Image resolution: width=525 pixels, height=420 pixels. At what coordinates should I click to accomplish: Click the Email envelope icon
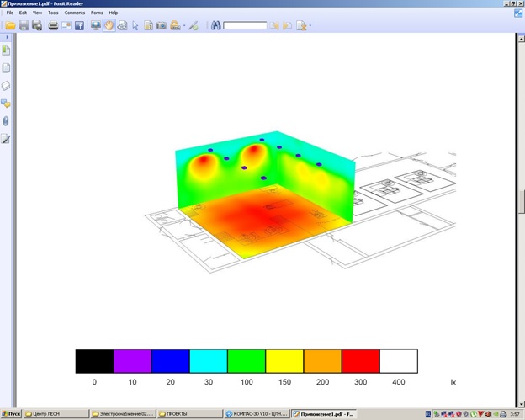[66, 25]
